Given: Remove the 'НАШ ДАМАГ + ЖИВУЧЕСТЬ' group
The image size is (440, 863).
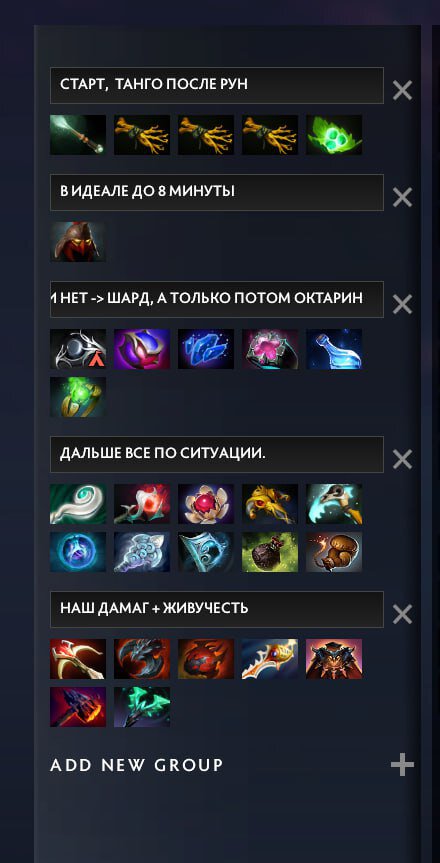Looking at the screenshot, I should 403,614.
